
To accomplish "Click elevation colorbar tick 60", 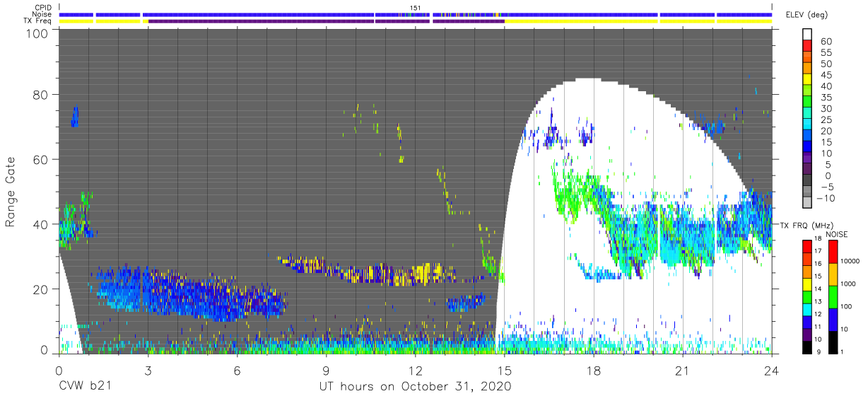I will (826, 41).
